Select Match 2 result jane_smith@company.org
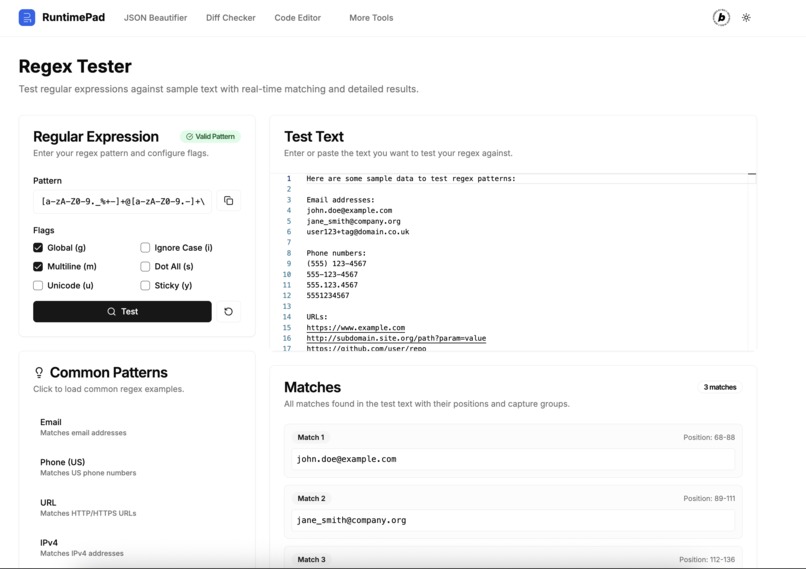This screenshot has height=569, width=806. point(513,520)
